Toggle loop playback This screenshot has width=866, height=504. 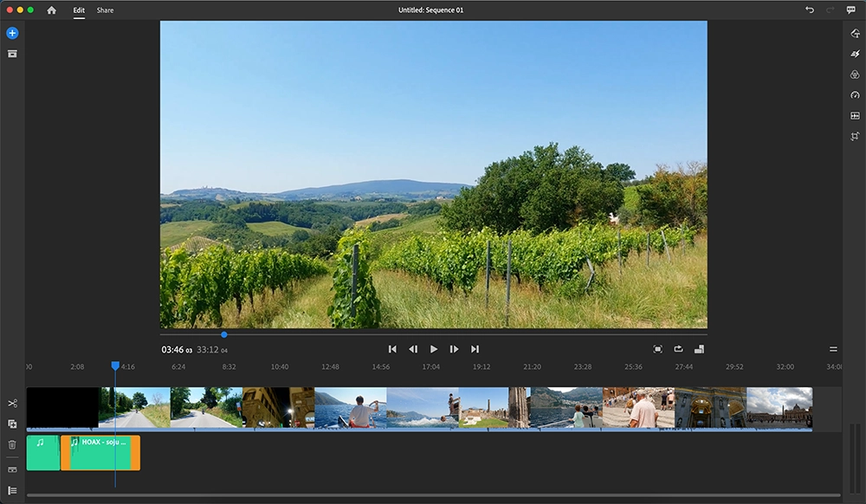click(x=681, y=349)
